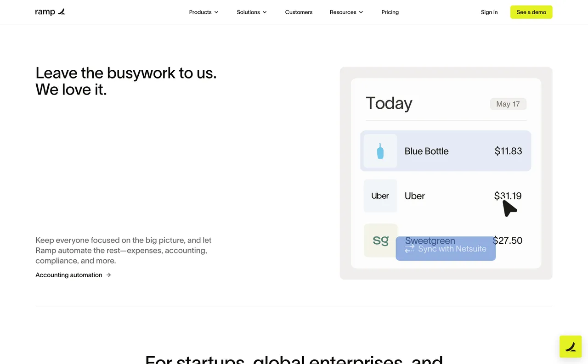Open the Accounting automation link

coord(68,275)
